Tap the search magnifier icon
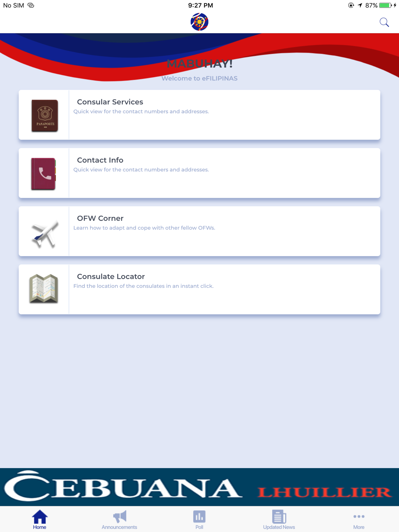This screenshot has width=399, height=532. (x=384, y=22)
